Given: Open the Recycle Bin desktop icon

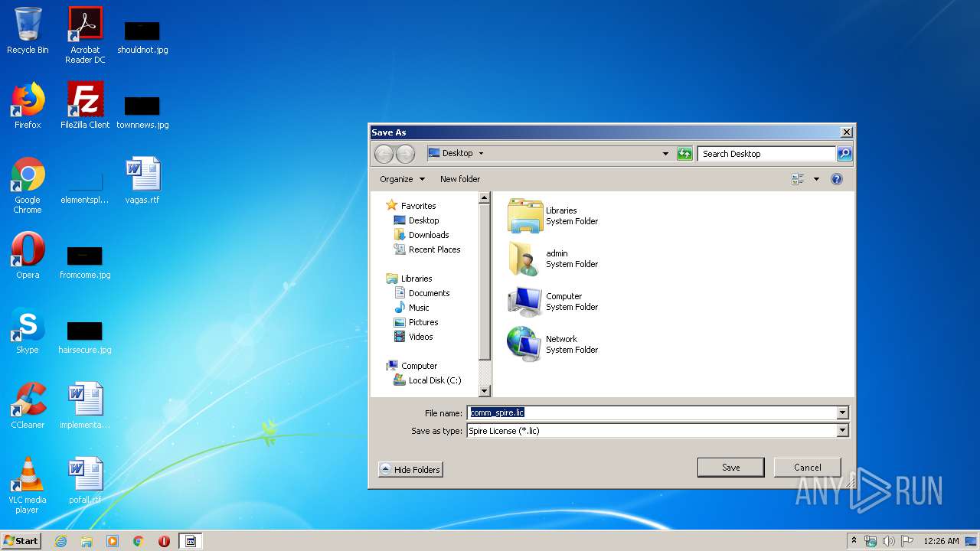Looking at the screenshot, I should [x=28, y=31].
